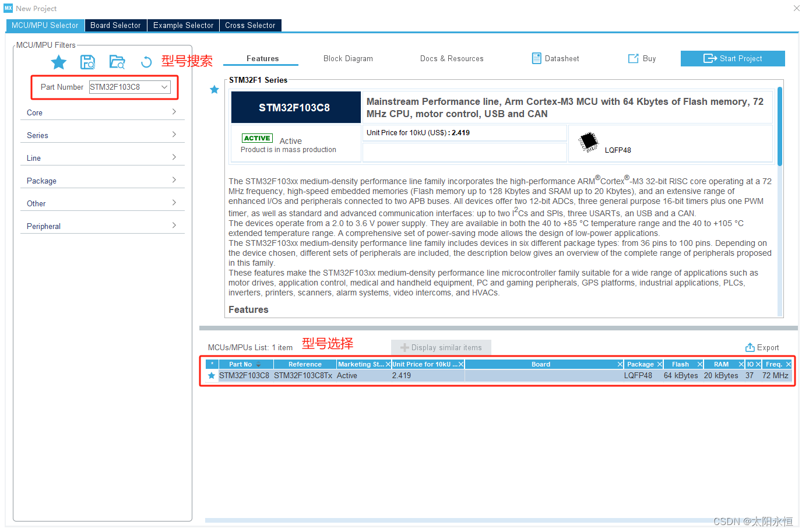The height and width of the screenshot is (532, 802).
Task: Remove RAM column with its X
Action: click(741, 364)
